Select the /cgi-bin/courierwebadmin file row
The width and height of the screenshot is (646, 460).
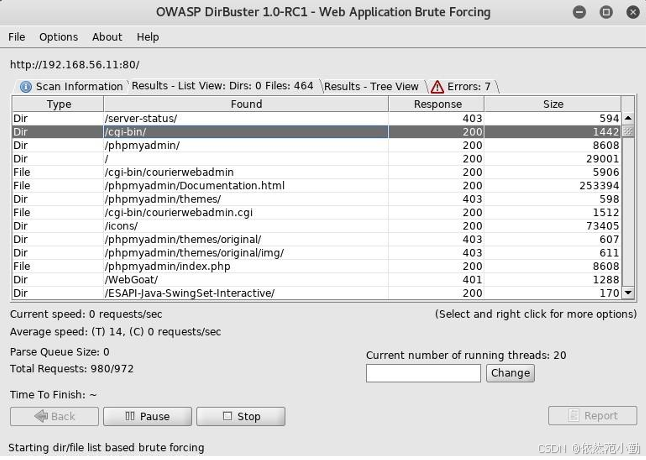(x=316, y=172)
